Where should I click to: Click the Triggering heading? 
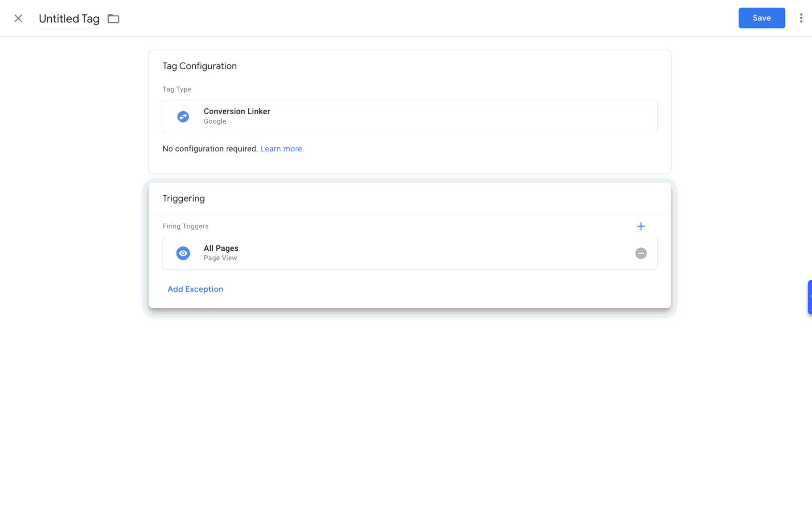(x=184, y=199)
